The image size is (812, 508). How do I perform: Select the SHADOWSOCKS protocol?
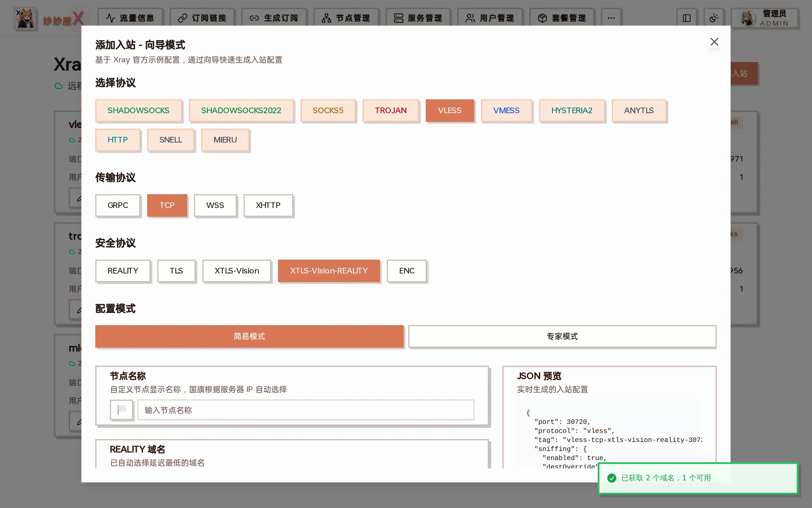click(x=138, y=111)
